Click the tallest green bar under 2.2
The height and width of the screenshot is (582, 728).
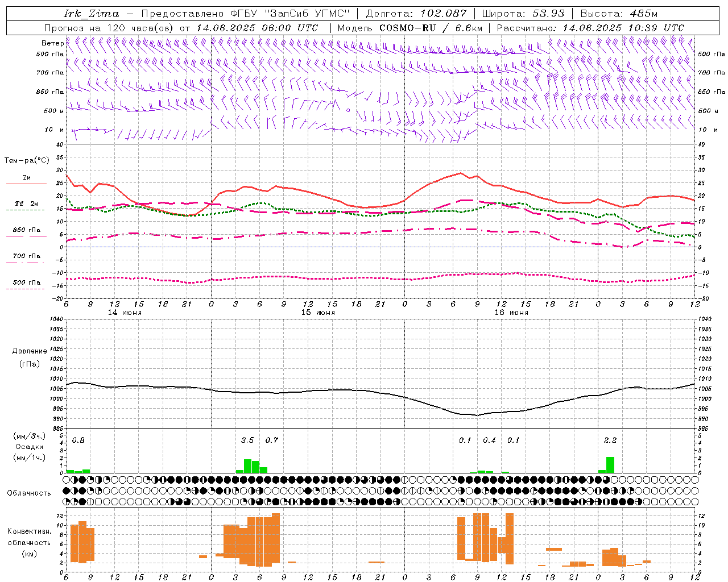[610, 465]
